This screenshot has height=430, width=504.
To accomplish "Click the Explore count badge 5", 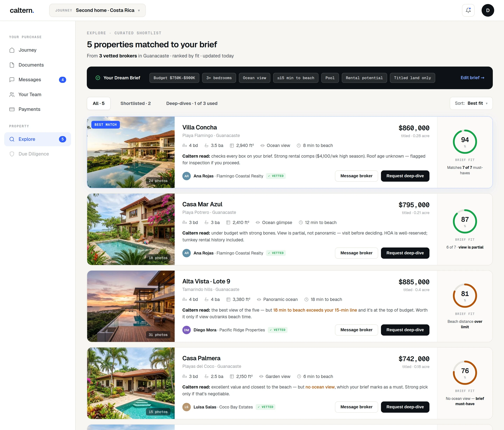I will pos(62,139).
